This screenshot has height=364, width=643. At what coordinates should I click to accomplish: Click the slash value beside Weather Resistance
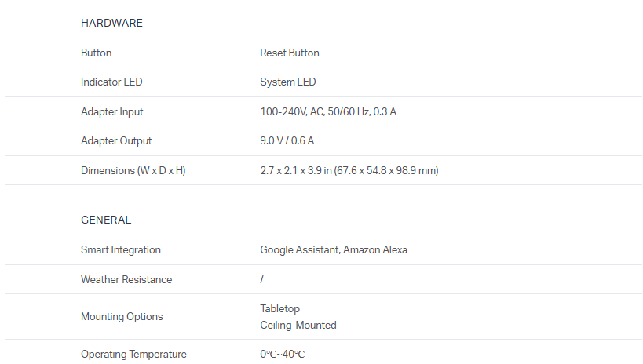(x=261, y=280)
